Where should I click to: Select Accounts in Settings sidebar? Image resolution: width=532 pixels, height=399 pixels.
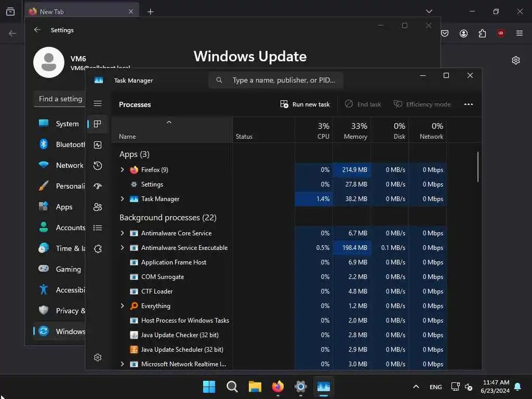pos(59,228)
